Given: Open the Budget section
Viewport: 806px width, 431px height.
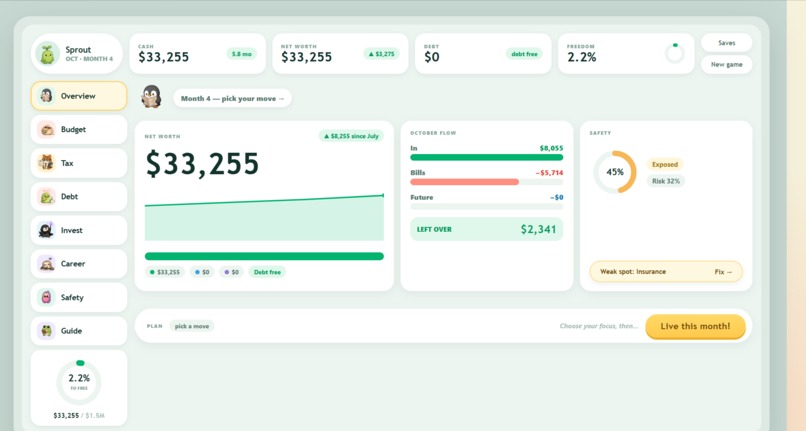Looking at the screenshot, I should 79,130.
